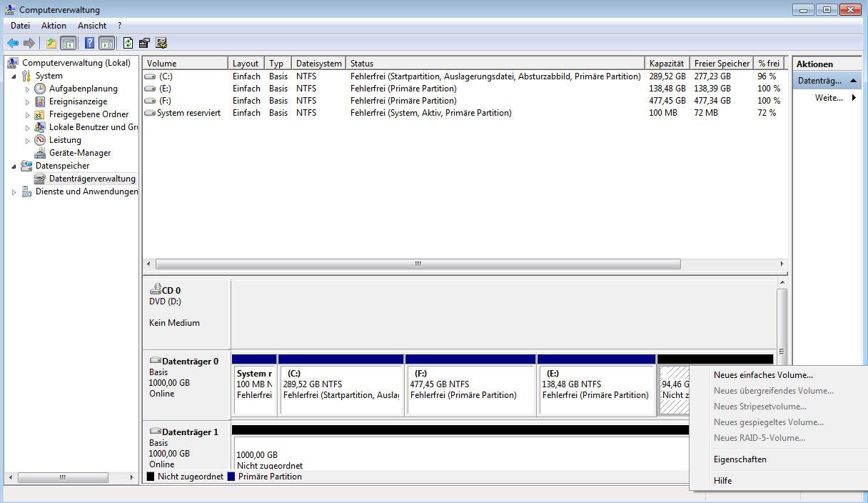Click the green Refresh toolbar icon
Image resolution: width=868 pixels, height=503 pixels.
pyautogui.click(x=128, y=43)
